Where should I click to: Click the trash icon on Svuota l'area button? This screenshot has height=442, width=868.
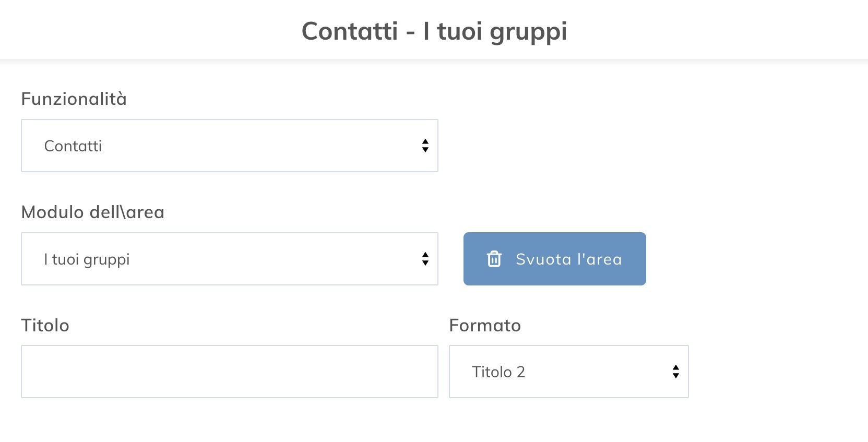pos(493,258)
